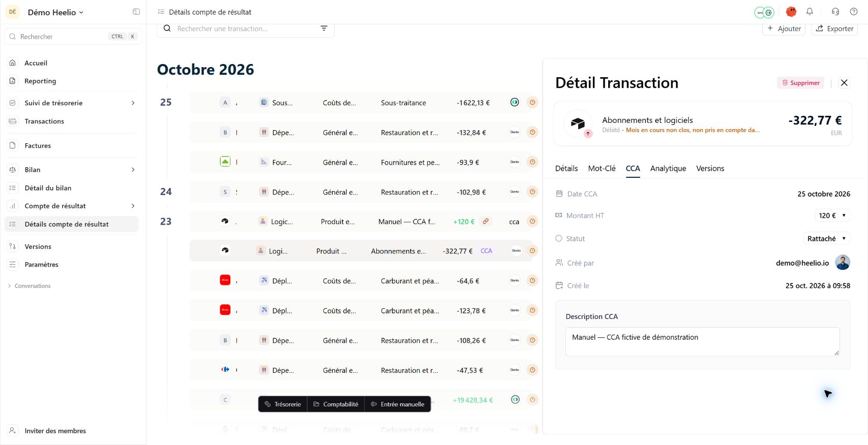Viewport: 868px width, 445px height.
Task: Open Versions tab in transaction detail
Action: coord(710,169)
